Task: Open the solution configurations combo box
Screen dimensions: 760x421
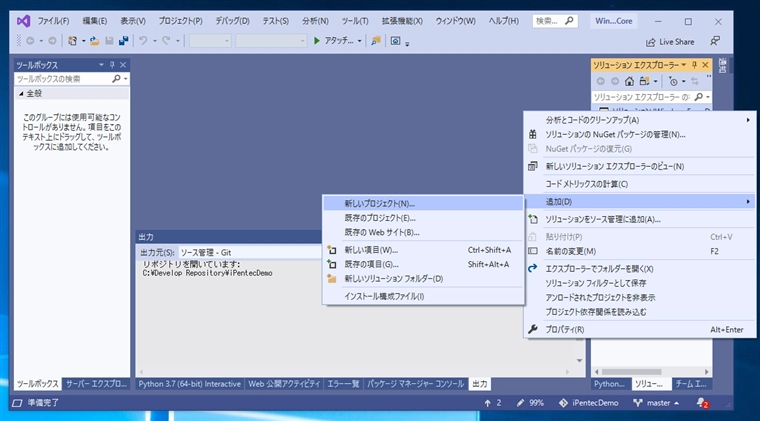Action: pyautogui.click(x=210, y=41)
